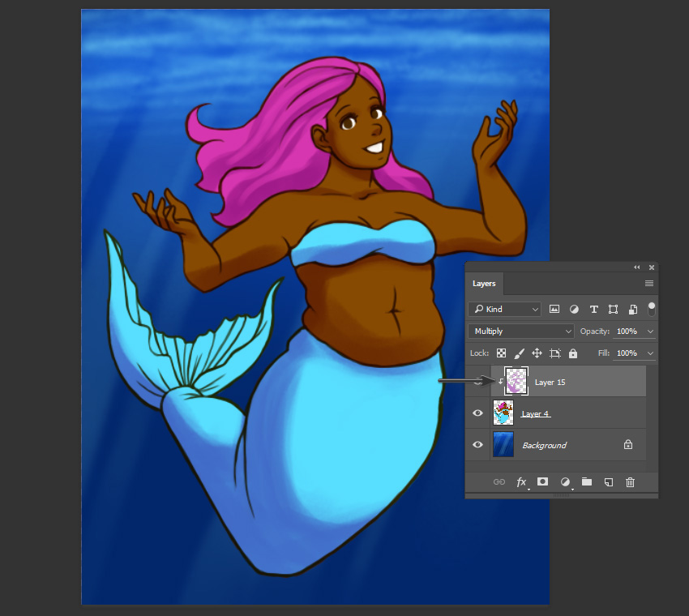Lock transparent pixels icon

pos(502,353)
